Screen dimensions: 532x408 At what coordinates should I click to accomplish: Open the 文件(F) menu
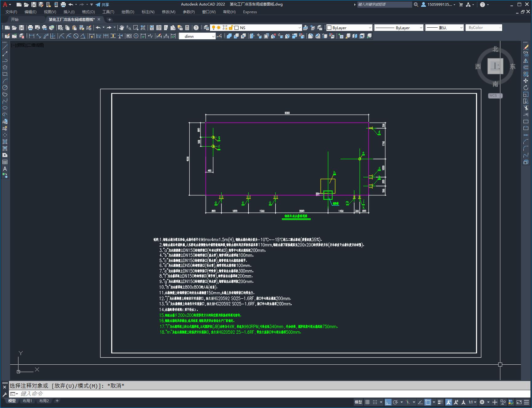click(x=11, y=12)
